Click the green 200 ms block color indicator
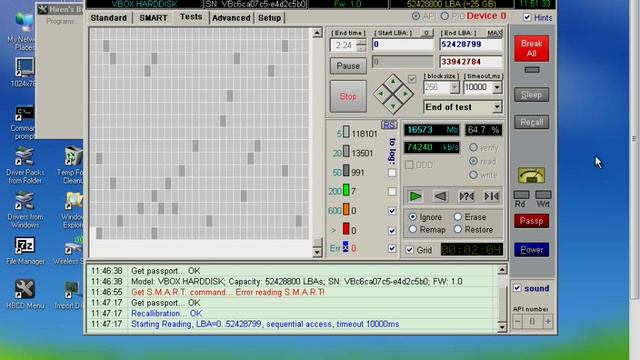 tap(346, 190)
